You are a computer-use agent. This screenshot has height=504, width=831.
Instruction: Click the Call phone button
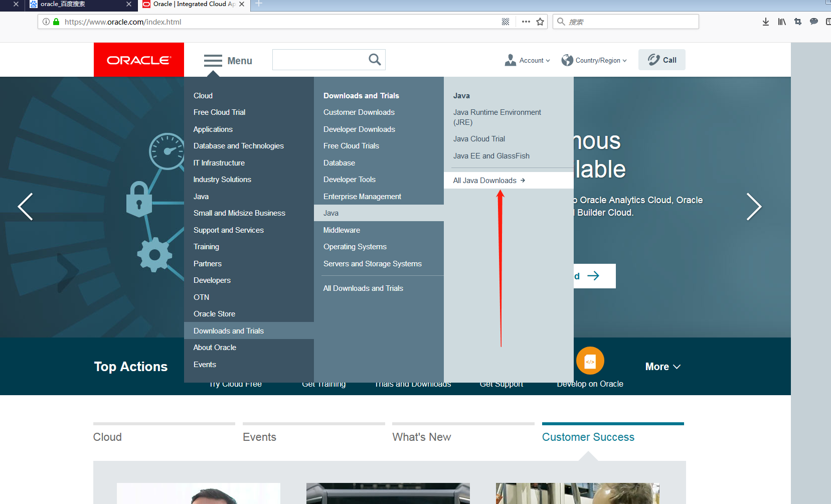click(x=661, y=60)
